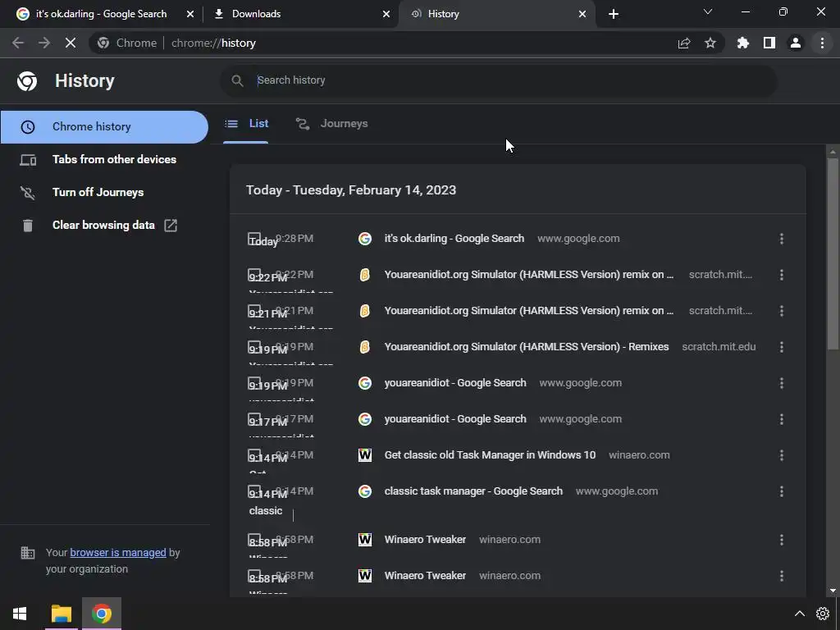Click external link icon beside Clear browsing data
This screenshot has width=840, height=630.
tap(171, 226)
